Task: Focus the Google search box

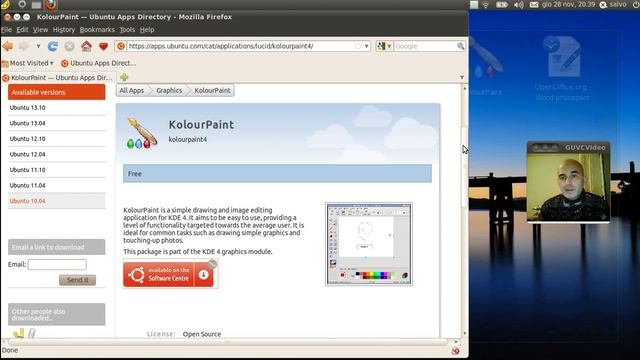Action: 425,46
